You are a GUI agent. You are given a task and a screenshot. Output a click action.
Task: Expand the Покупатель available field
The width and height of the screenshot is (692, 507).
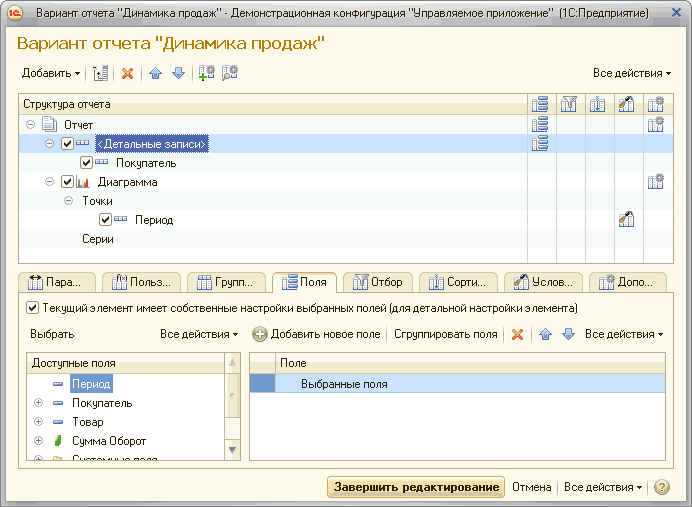[x=39, y=403]
